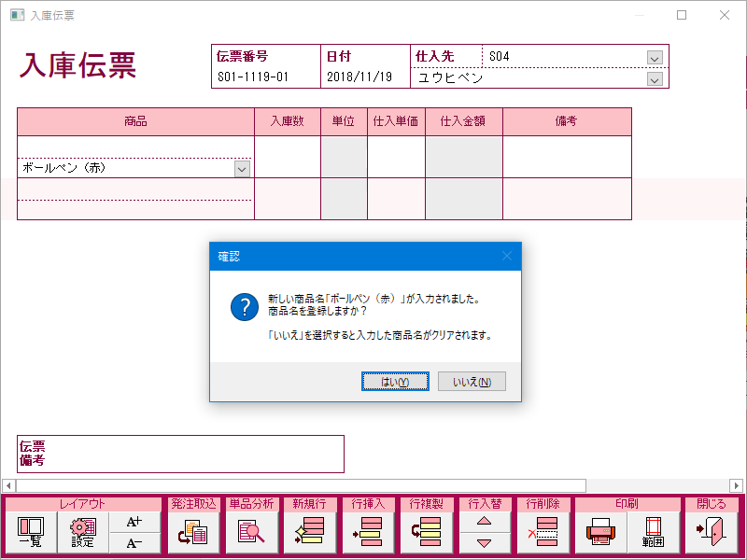
Task: Delete the row using 行削除
Action: click(542, 532)
